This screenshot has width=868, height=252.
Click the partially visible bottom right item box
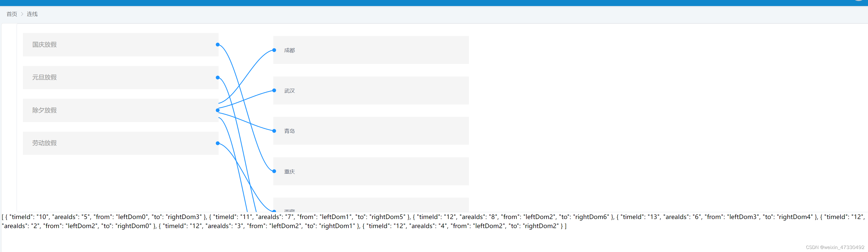click(371, 205)
